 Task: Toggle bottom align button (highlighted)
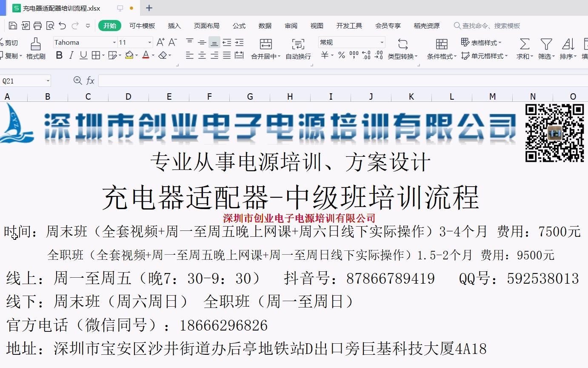tap(214, 42)
